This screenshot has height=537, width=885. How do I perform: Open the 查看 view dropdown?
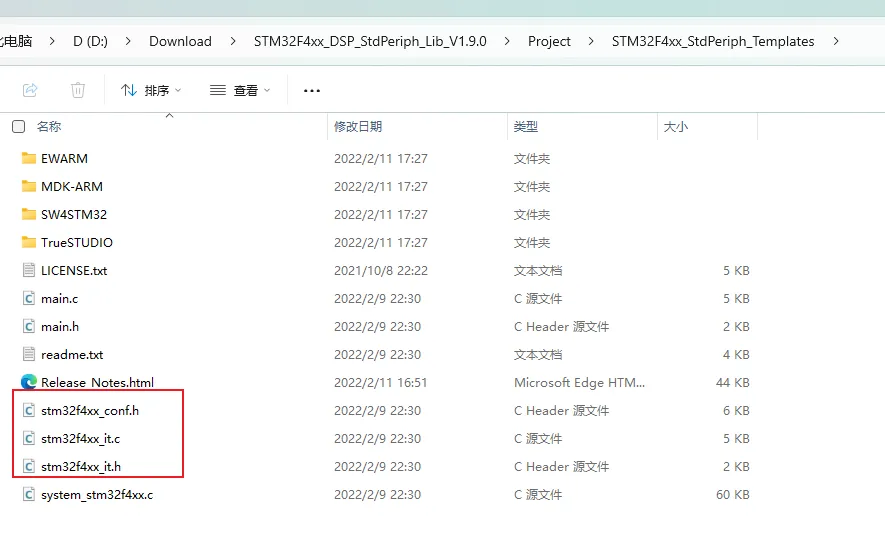click(x=240, y=90)
